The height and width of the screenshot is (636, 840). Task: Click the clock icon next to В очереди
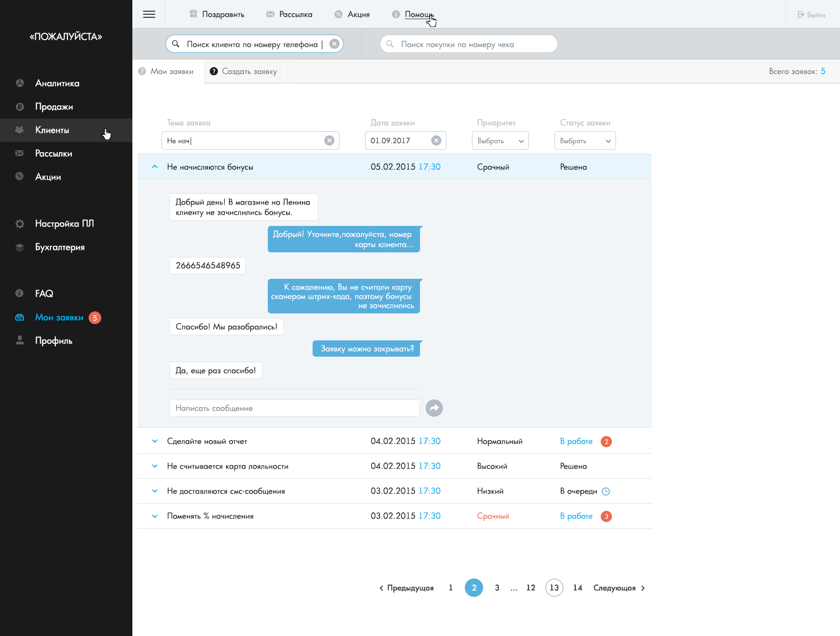[x=606, y=492]
